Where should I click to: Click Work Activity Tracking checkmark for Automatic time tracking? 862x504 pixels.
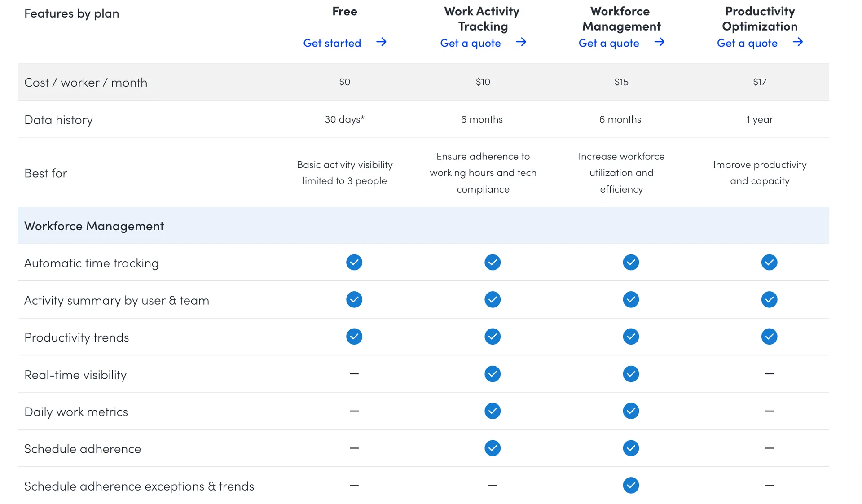(493, 262)
